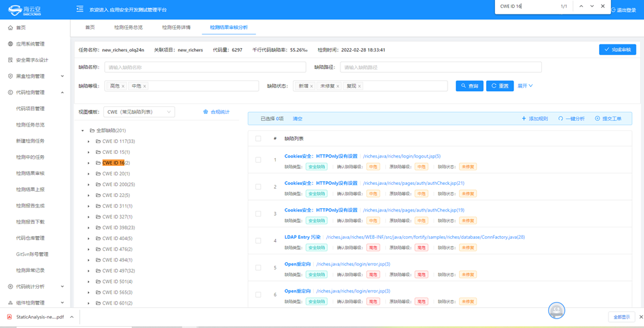Click the 代码检测管理 sidebar icon
The height and width of the screenshot is (328, 644).
click(x=10, y=92)
